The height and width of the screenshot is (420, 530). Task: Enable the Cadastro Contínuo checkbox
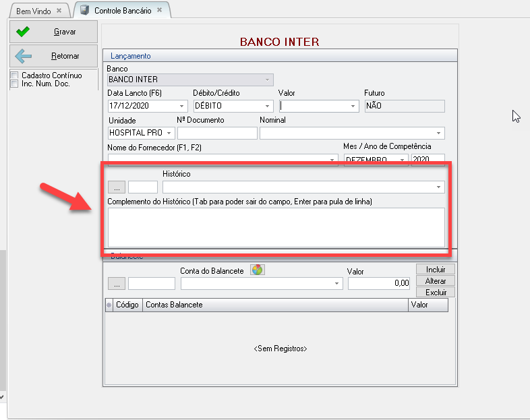(14, 76)
